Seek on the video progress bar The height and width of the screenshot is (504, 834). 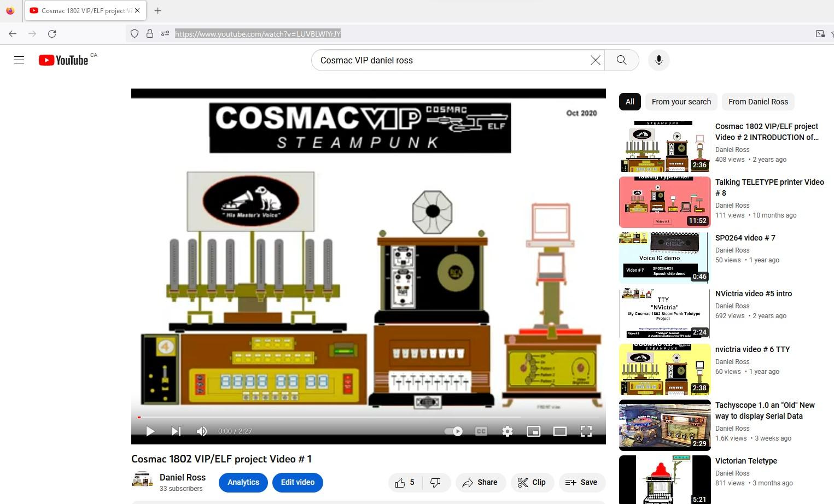[369, 417]
